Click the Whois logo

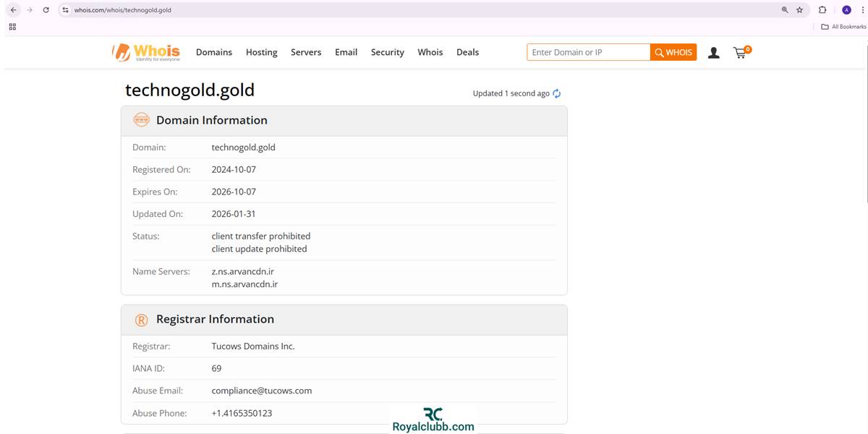point(145,52)
